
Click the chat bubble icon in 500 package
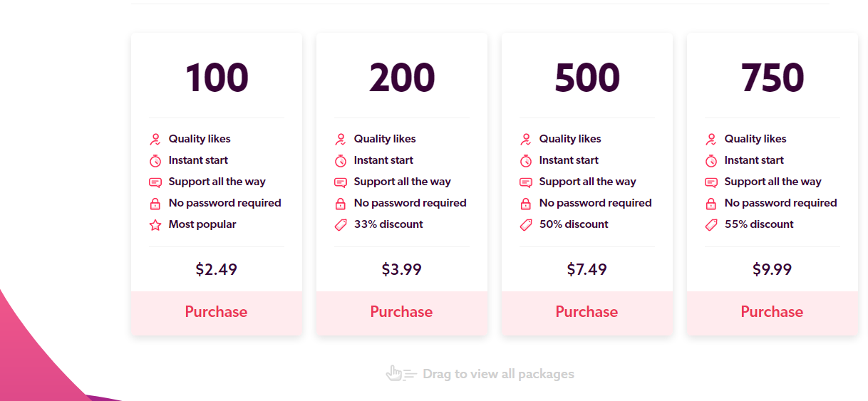point(526,182)
